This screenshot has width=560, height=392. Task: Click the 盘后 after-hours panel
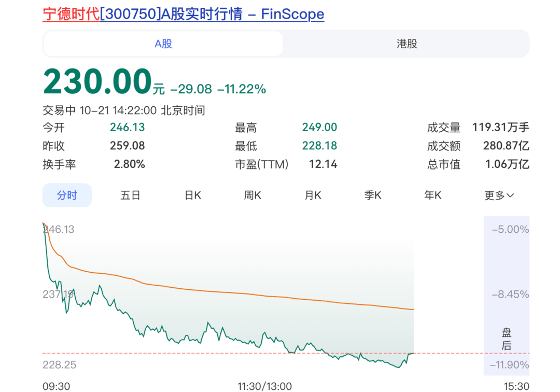(507, 296)
